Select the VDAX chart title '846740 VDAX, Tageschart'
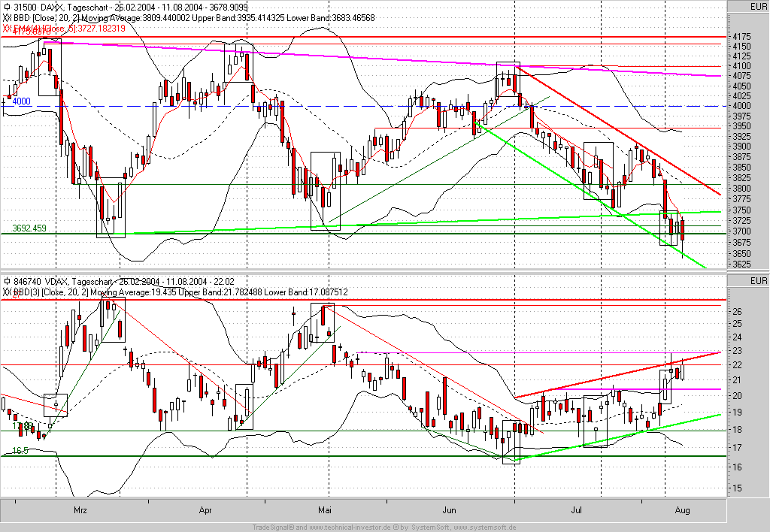Screen dimensions: 770x532 click(63, 282)
